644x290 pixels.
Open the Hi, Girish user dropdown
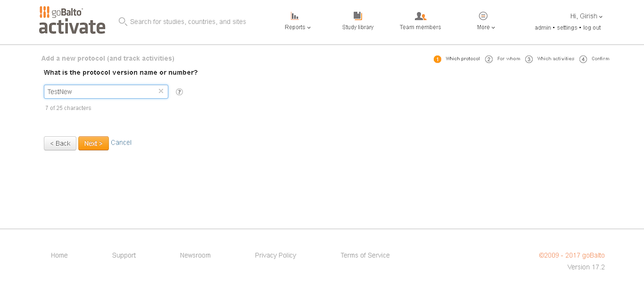586,16
